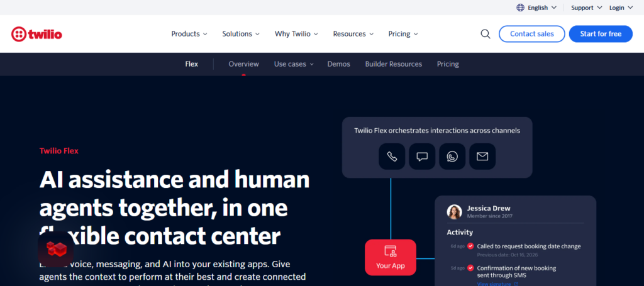Click the Jessica Drew name
The image size is (644, 286).
click(488, 208)
